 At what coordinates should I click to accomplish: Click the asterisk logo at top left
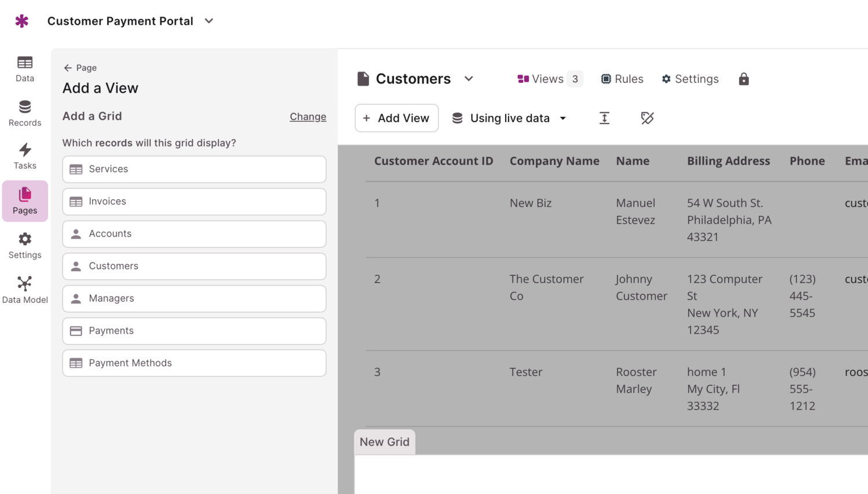pyautogui.click(x=21, y=20)
